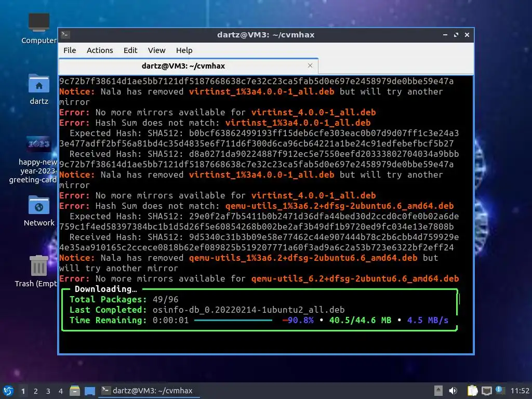Image resolution: width=532 pixels, height=399 pixels.
Task: Switch to workspace 4
Action: (61, 391)
